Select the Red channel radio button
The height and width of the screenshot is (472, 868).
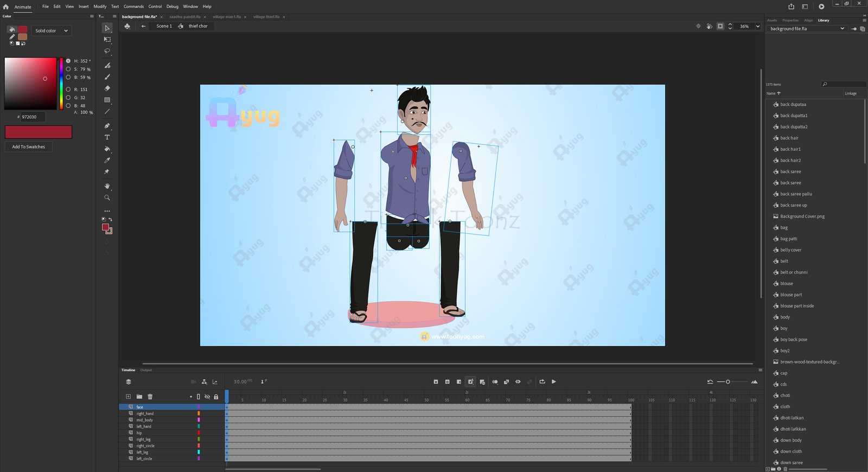click(68, 90)
